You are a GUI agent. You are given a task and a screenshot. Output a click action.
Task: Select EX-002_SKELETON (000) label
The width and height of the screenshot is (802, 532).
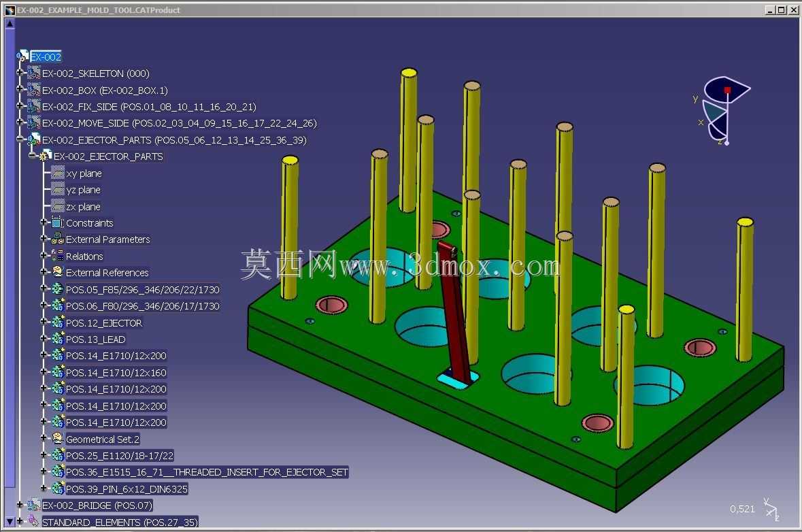tap(96, 73)
